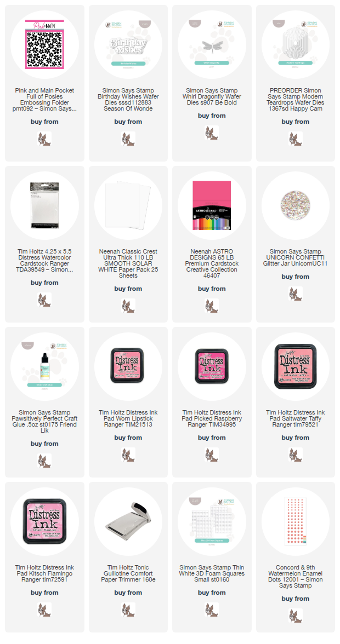Viewport: 340px width, 644px height.
Task: Open the Kitsch Flamingo Distress Ink image
Action: click(44, 521)
